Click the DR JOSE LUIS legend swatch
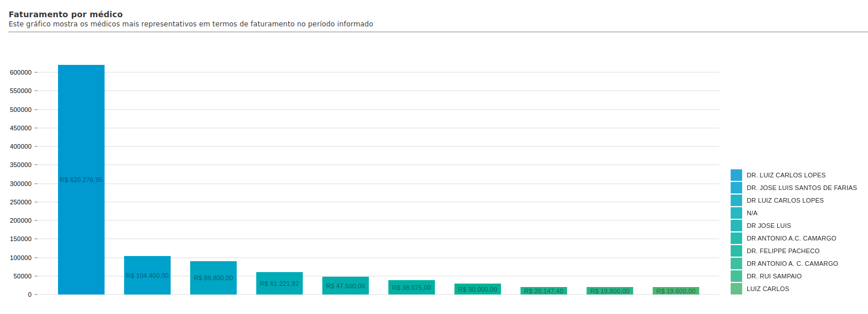The width and height of the screenshot is (868, 314). tap(736, 226)
